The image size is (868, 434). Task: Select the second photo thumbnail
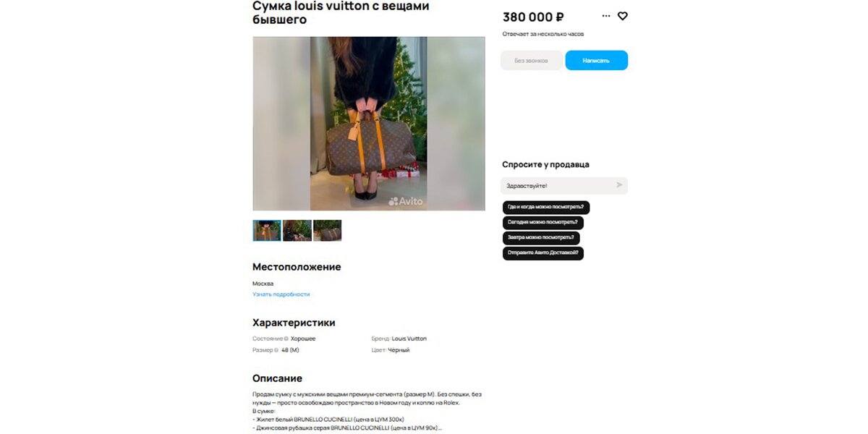click(x=297, y=230)
